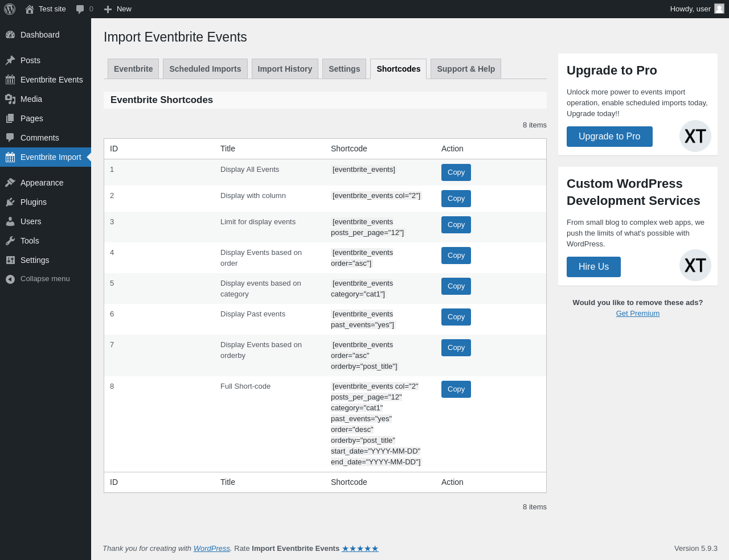Image resolution: width=729 pixels, height=560 pixels.
Task: Open Dashboard in the sidebar
Action: pos(46,35)
